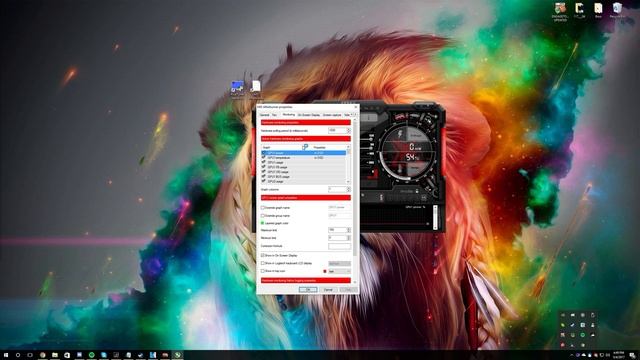Select the Monitoring tab
This screenshot has height=360, width=640.
coord(288,115)
